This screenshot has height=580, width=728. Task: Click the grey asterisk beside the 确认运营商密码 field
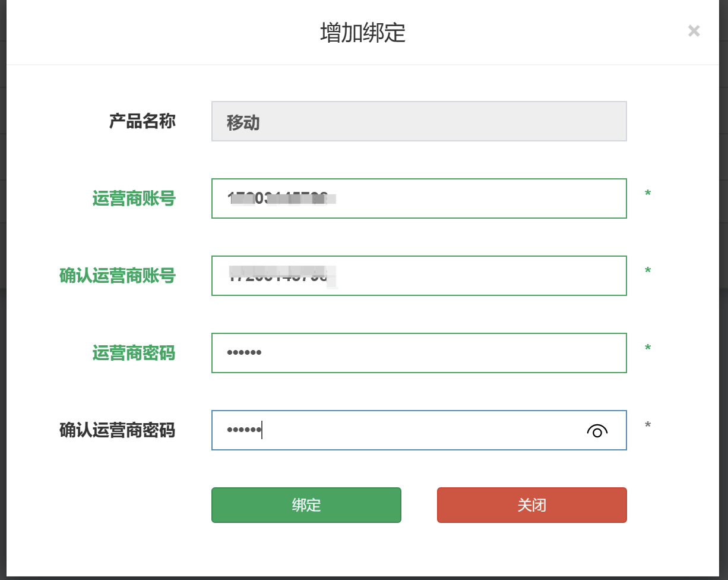(648, 426)
